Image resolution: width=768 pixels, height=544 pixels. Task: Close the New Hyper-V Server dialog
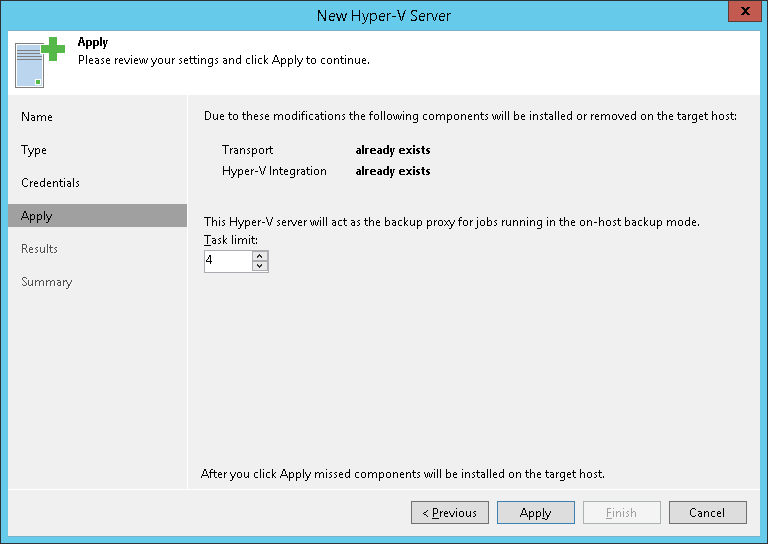click(741, 15)
